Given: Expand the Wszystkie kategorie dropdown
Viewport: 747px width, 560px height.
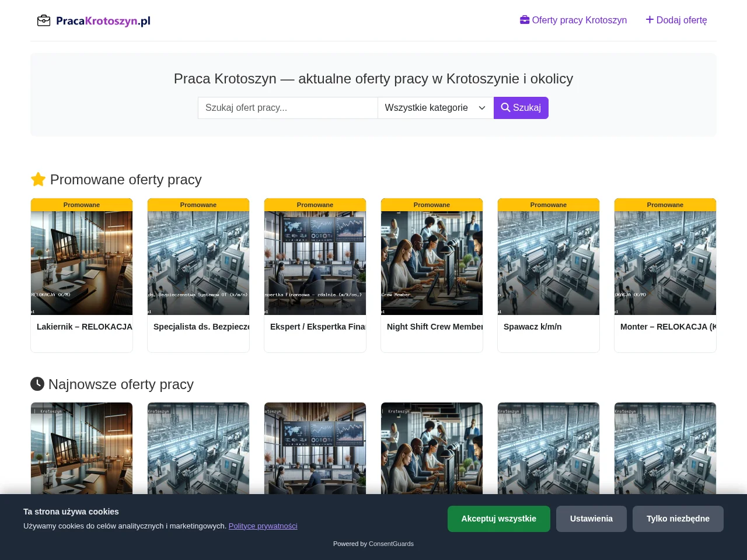Looking at the screenshot, I should pos(435,108).
